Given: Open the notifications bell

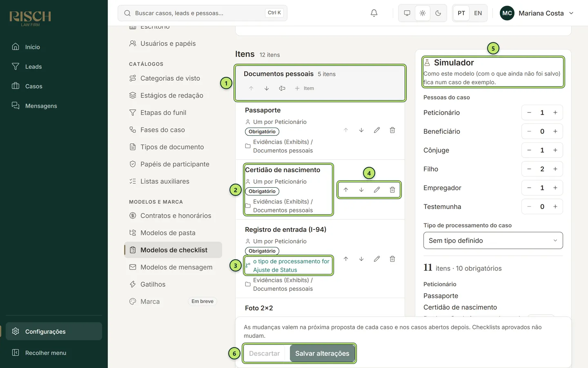Looking at the screenshot, I should 374,13.
